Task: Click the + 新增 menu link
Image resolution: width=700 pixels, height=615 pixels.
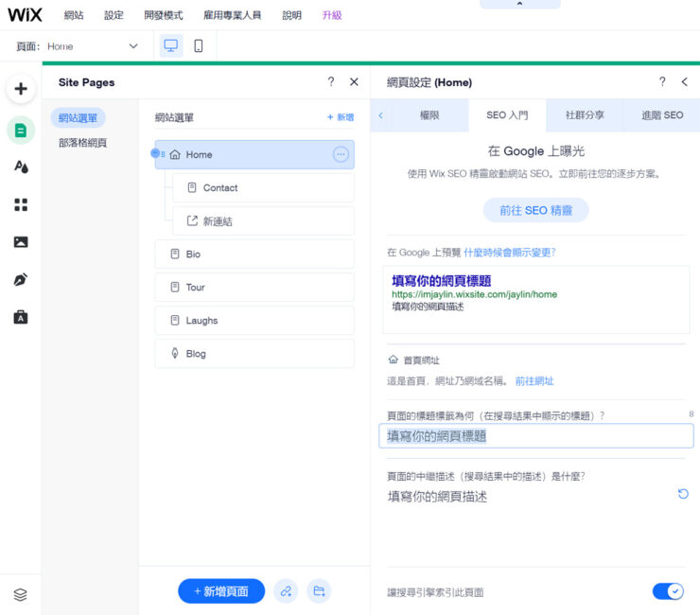Action: (x=341, y=117)
